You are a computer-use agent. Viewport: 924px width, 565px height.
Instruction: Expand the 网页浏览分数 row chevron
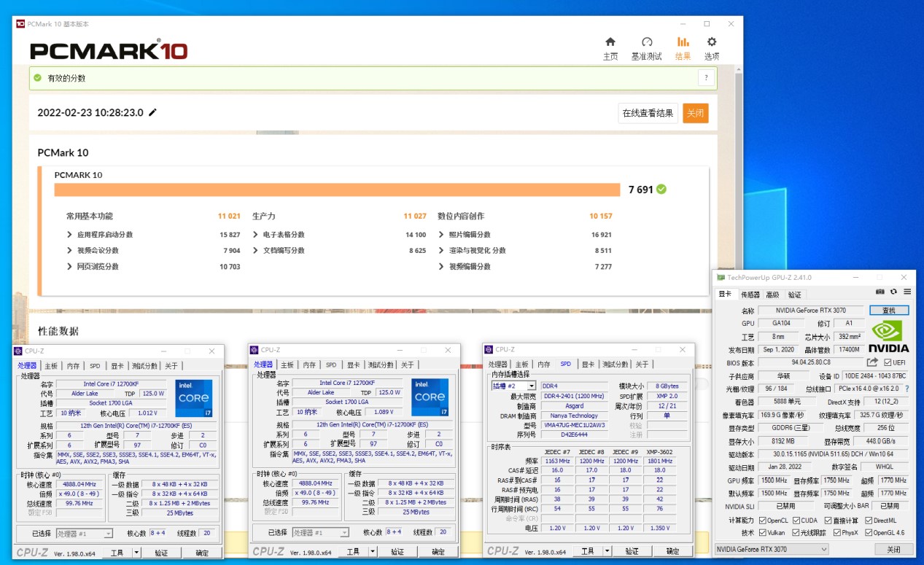coord(69,267)
